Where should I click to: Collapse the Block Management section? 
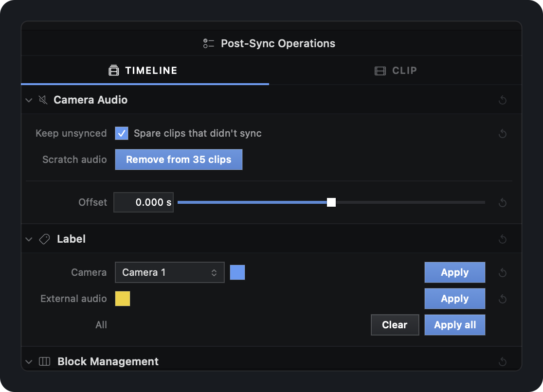pyautogui.click(x=29, y=362)
